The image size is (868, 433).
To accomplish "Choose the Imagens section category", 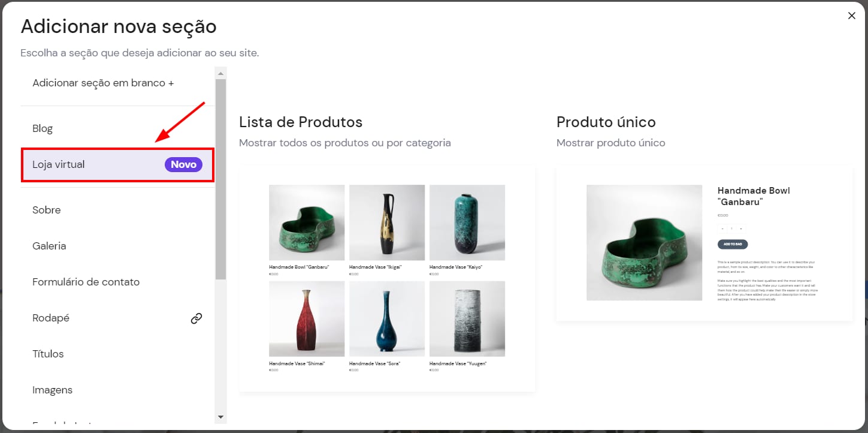I will [x=52, y=390].
